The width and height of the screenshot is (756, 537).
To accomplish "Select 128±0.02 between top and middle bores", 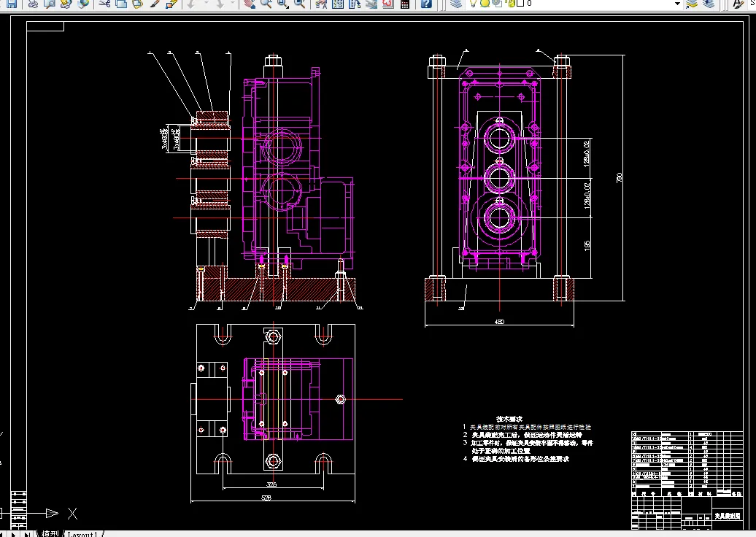I will [587, 153].
